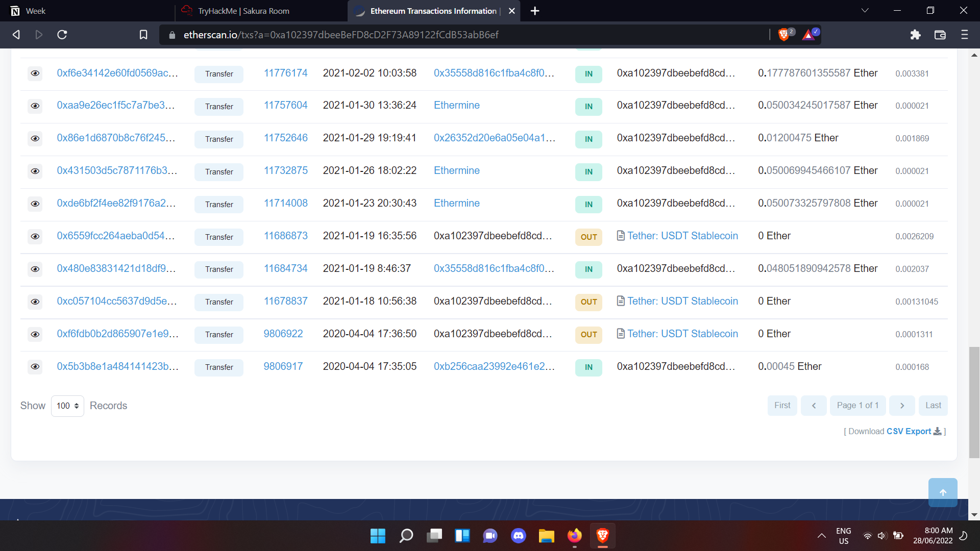Open the clock showing 8:00 AM
980x551 pixels.
[933, 536]
